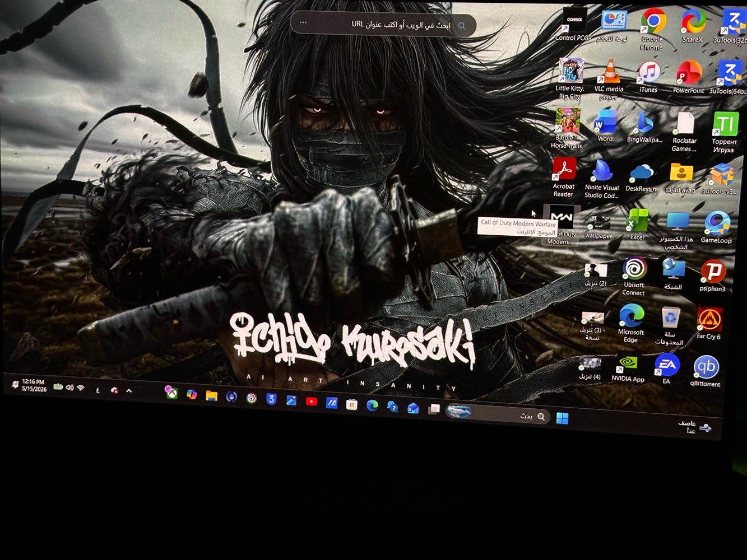
Task: Expand the hidden system tray icons chevron
Action: [129, 390]
